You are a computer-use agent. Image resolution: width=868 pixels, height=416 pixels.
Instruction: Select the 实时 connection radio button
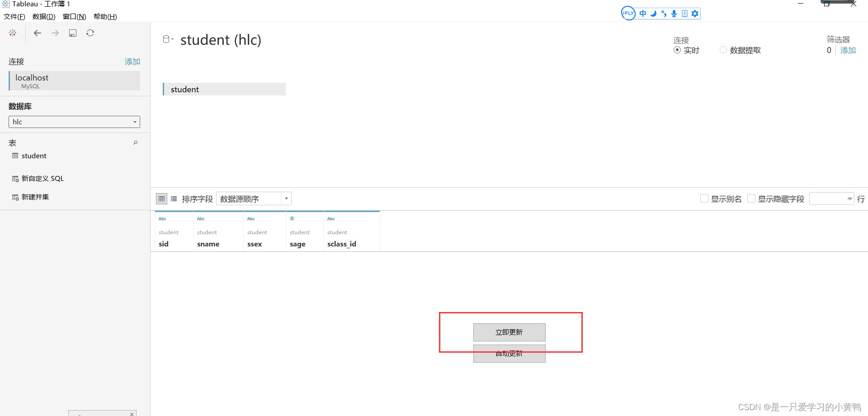(x=677, y=50)
